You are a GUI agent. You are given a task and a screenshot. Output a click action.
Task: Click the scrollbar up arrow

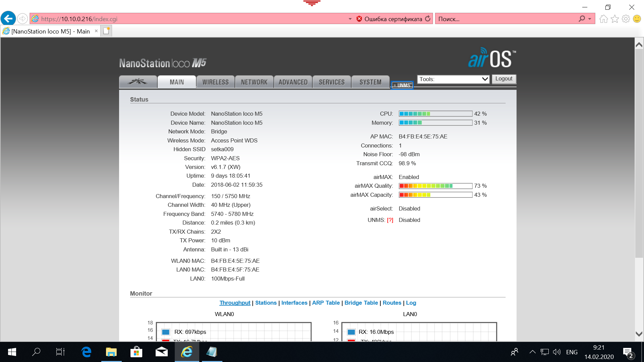coord(639,45)
